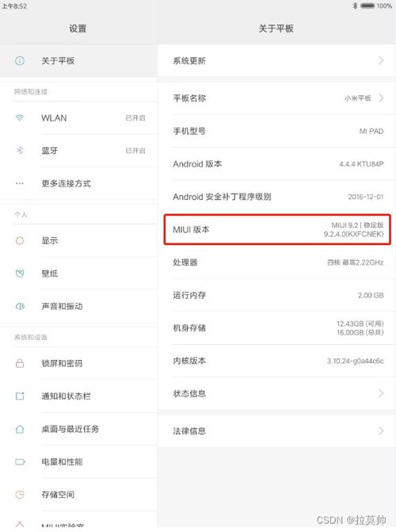
Task: Tap the 内核版本 row
Action: click(276, 361)
